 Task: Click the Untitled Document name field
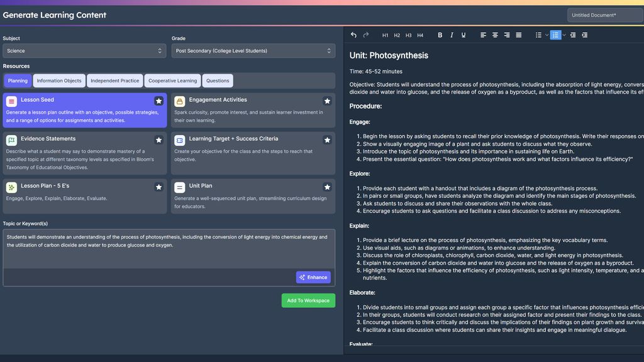pos(604,14)
